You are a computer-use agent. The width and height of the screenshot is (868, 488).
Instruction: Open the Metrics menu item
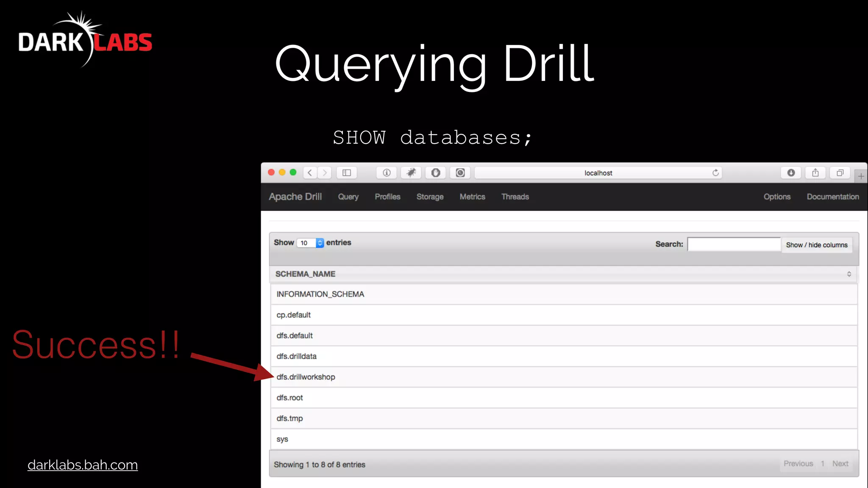pyautogui.click(x=472, y=197)
